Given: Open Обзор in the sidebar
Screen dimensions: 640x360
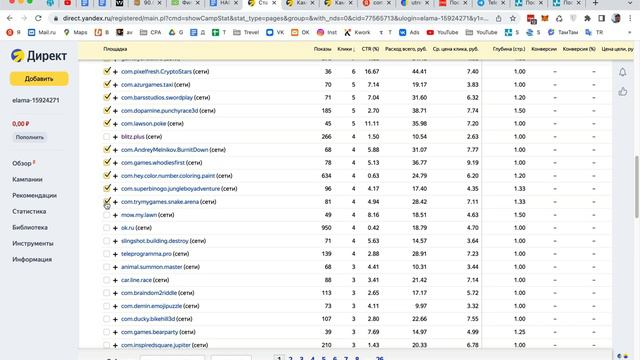Looking at the screenshot, I should coord(22,163).
